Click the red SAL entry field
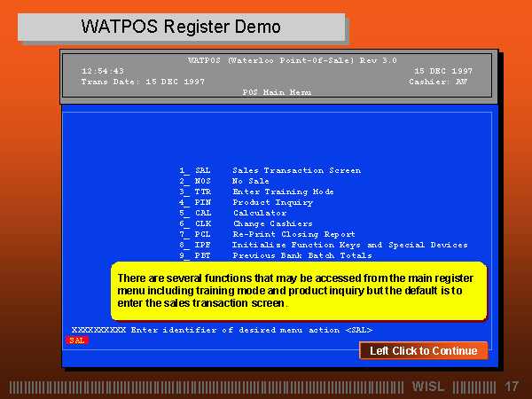532x399 pixels. pyautogui.click(x=76, y=340)
